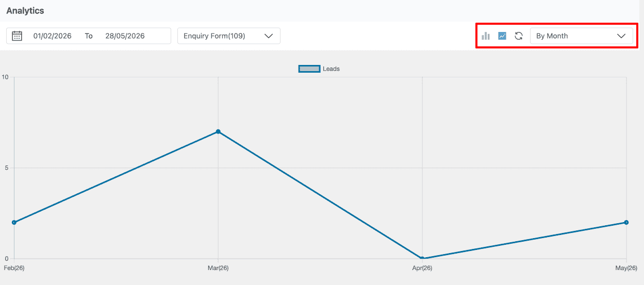Click the Mar(26) data point
644x285 pixels.
tap(218, 131)
